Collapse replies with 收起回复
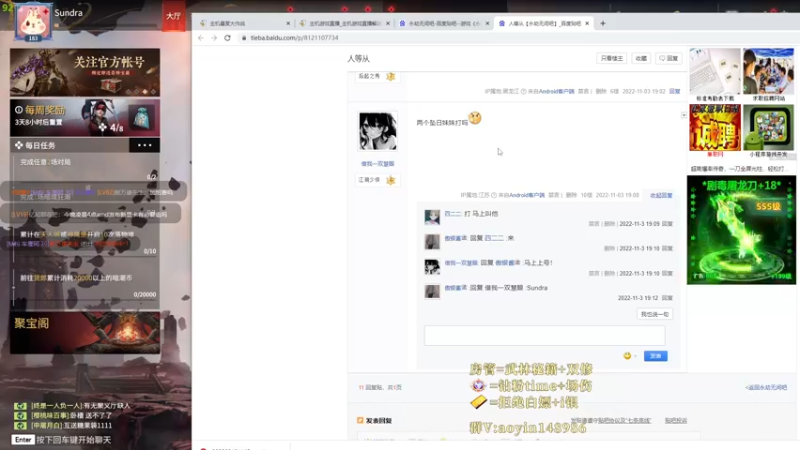Screen dimensions: 800x450 (661, 195)
